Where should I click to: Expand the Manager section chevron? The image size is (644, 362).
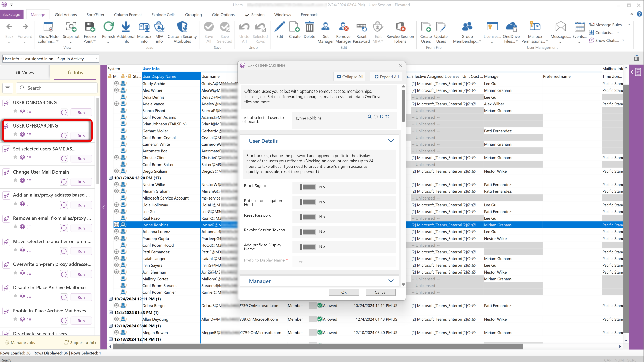coord(391,281)
